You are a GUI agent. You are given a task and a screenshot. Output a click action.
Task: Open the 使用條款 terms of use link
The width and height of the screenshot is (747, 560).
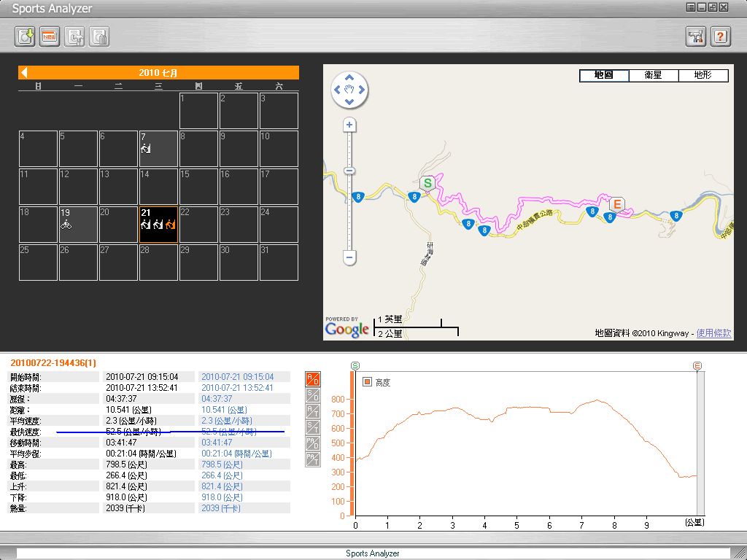point(713,332)
